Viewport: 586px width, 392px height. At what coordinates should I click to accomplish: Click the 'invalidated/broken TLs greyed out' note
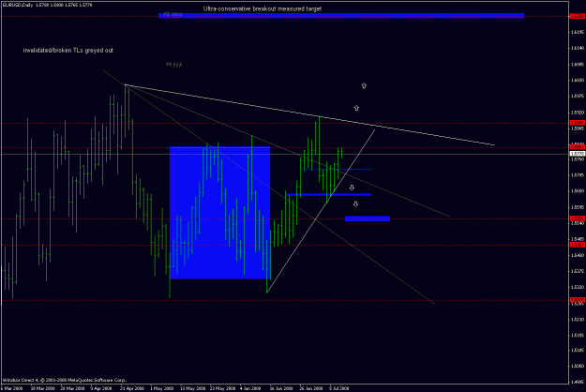pyautogui.click(x=68, y=50)
